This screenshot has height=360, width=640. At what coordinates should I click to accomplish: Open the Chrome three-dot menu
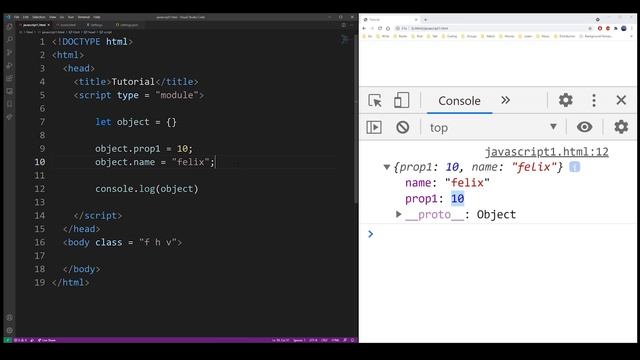(631, 28)
